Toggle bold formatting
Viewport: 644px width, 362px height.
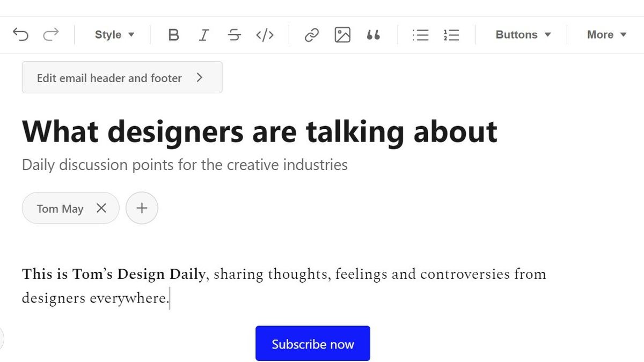[x=173, y=35]
